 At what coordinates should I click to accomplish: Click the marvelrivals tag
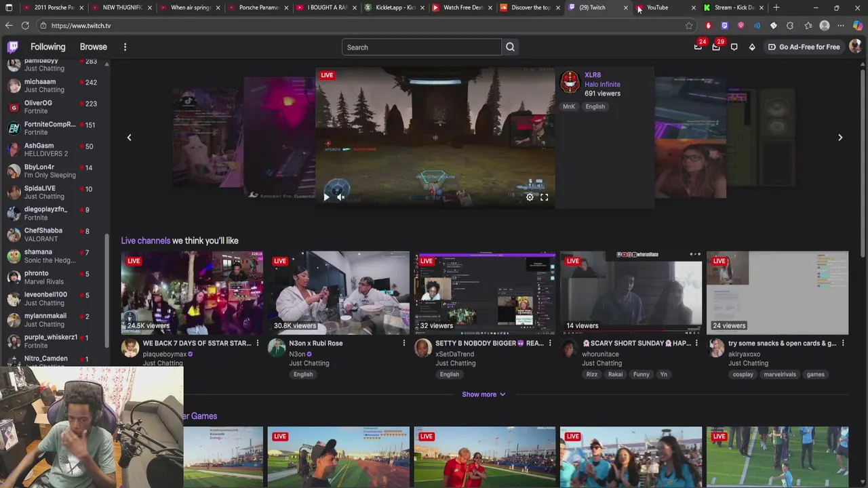pyautogui.click(x=780, y=374)
